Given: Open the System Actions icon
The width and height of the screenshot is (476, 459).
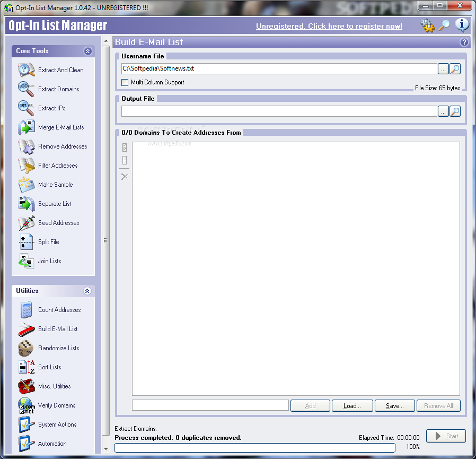Looking at the screenshot, I should point(26,425).
